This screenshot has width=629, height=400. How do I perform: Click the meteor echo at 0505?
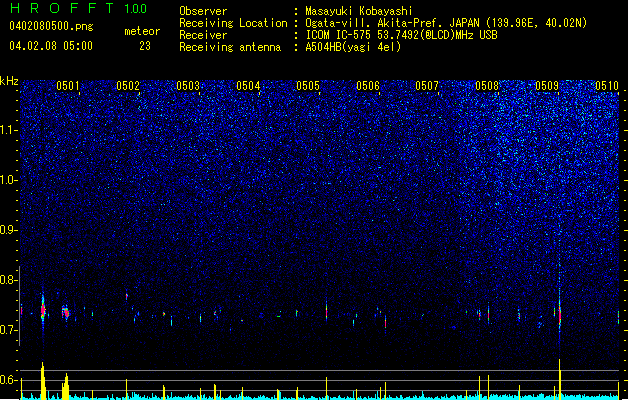click(327, 311)
